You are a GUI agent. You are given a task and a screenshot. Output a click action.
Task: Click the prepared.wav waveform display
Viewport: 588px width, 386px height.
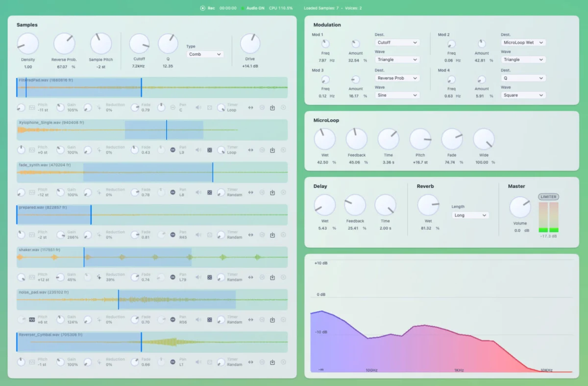(x=152, y=215)
